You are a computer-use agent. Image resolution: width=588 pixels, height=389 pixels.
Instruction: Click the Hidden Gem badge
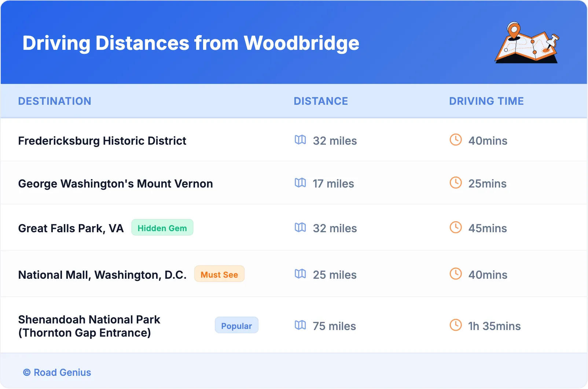click(162, 228)
